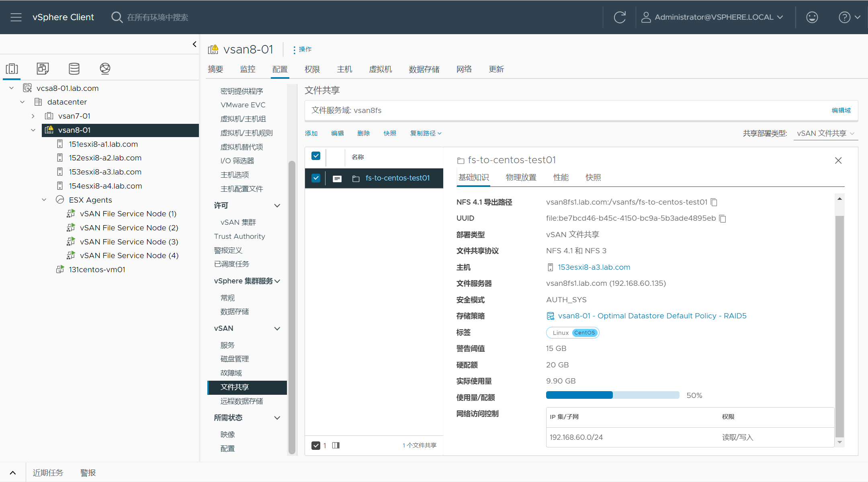Expand the bottom 近期任务 panel
Viewport: 868px width, 482px height.
pyautogui.click(x=13, y=473)
